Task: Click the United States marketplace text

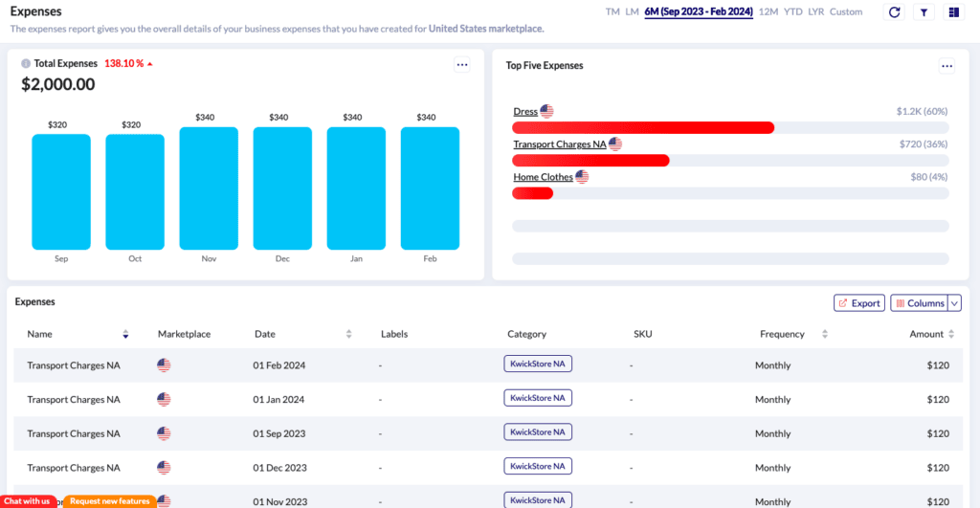Action: pos(485,29)
